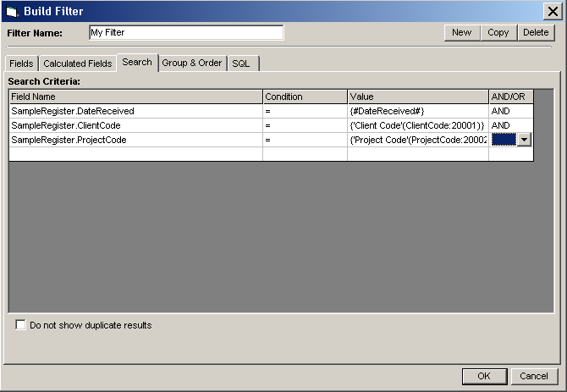
Task: Click the {#DateReceived#} value cell
Action: [x=417, y=111]
